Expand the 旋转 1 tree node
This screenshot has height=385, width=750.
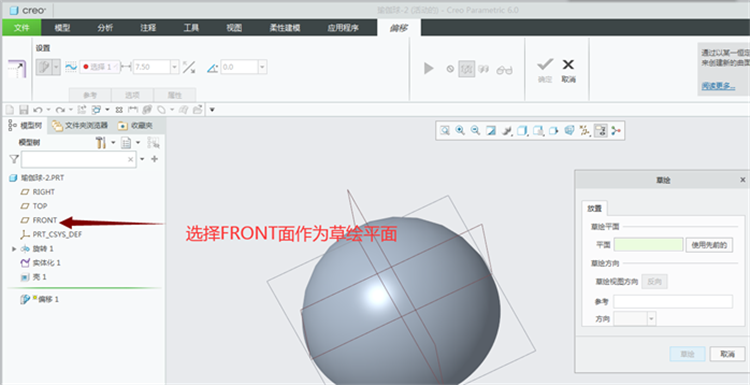tap(14, 249)
